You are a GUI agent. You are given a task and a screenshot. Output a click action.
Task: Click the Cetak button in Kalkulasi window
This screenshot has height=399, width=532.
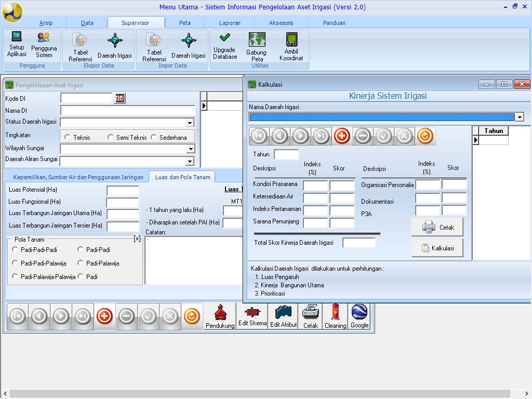tap(437, 227)
